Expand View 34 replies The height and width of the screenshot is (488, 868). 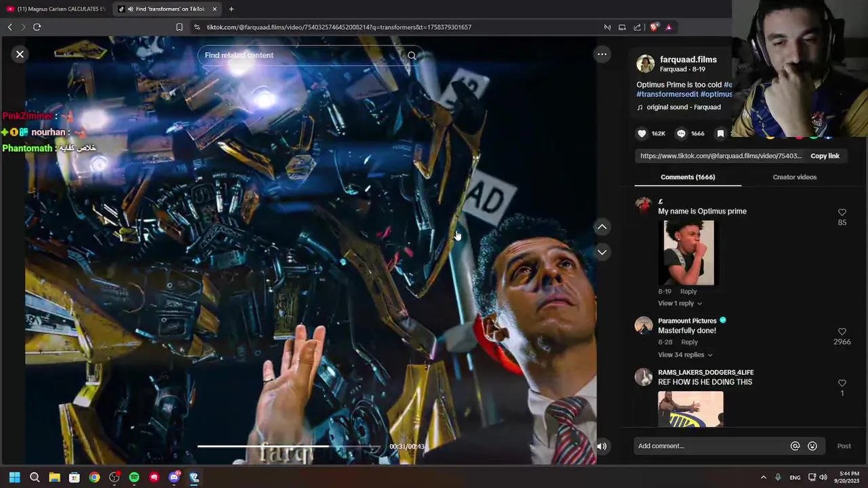[685, 354]
